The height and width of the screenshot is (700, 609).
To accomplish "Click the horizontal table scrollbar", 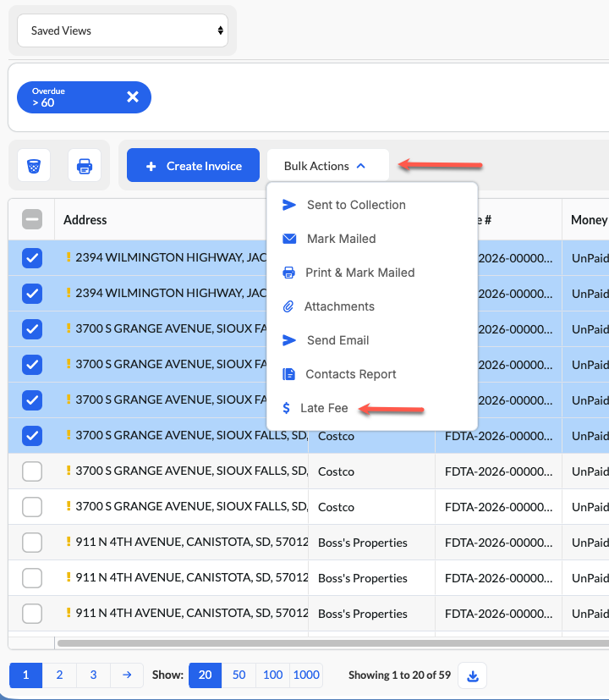I will [332, 643].
